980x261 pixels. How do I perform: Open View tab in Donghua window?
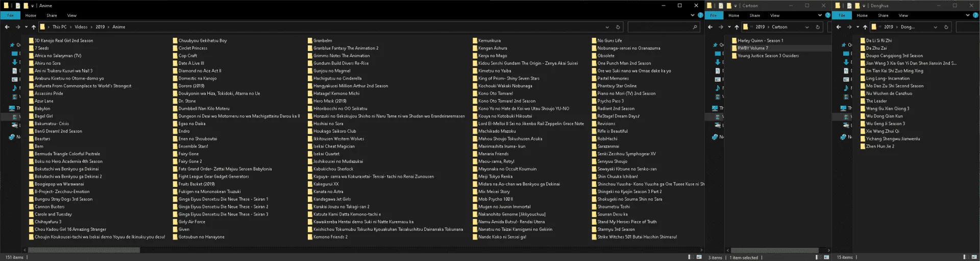(903, 15)
